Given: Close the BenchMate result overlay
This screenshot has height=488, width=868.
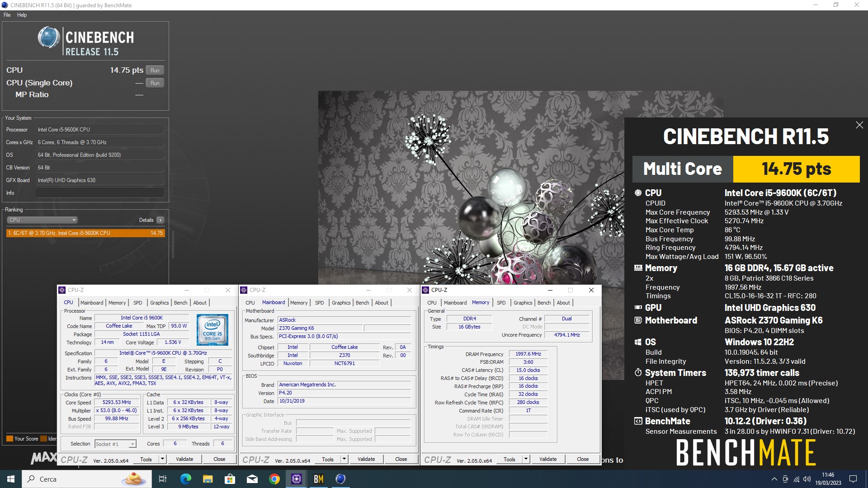Looking at the screenshot, I should pos(859,125).
